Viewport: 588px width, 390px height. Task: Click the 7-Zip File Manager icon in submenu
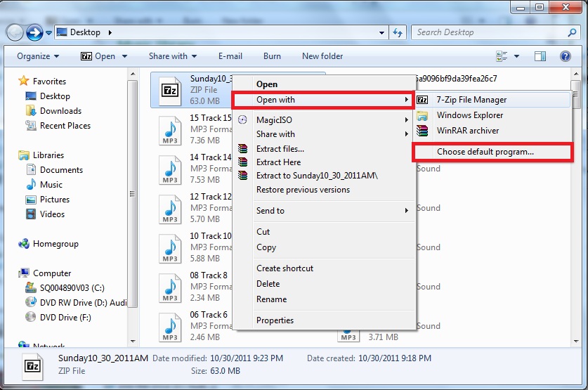pos(422,100)
